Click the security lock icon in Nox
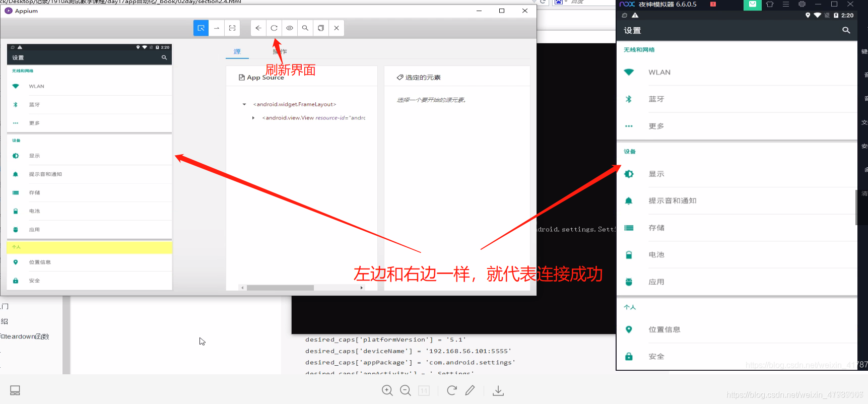This screenshot has width=868, height=404. 629,357
